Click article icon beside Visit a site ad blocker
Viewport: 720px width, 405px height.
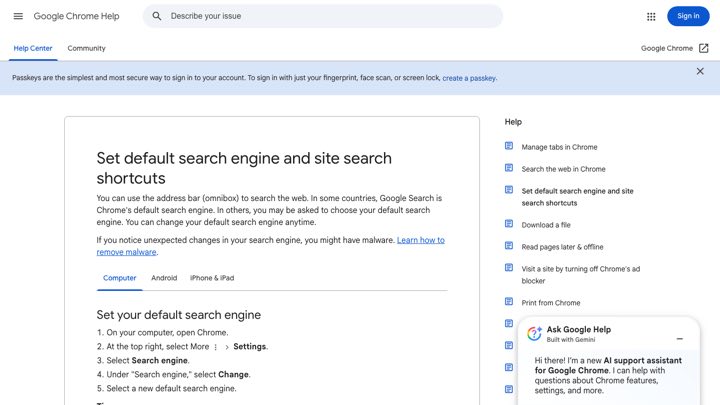tap(509, 268)
